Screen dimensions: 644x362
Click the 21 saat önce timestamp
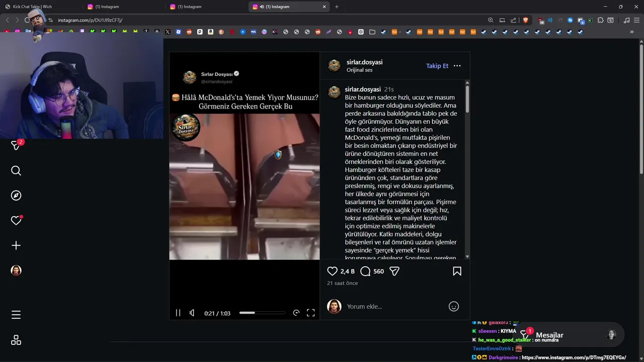click(x=342, y=283)
